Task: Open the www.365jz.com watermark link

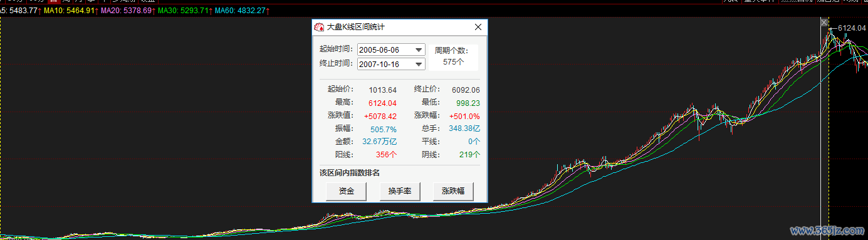Action: click(x=827, y=231)
